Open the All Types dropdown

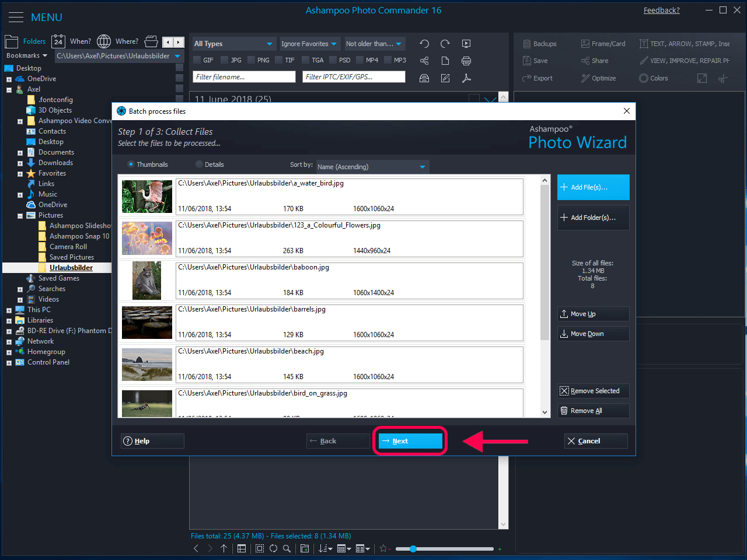click(x=233, y=44)
